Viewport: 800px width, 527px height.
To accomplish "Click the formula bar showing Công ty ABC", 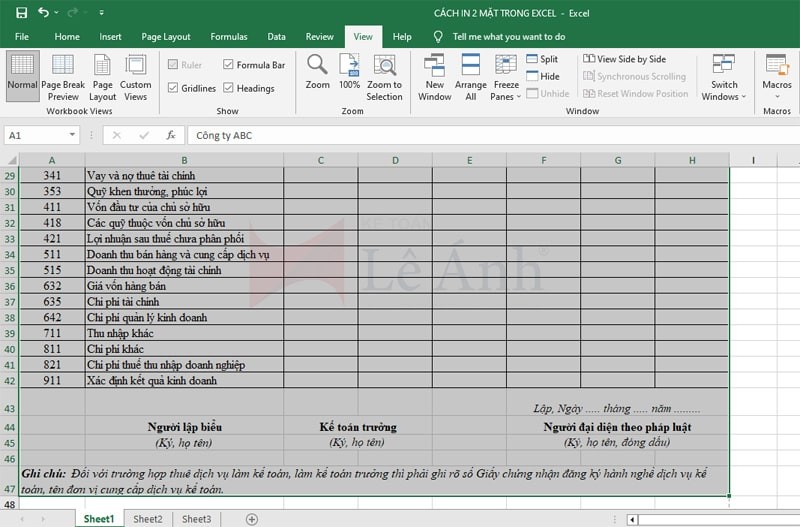I will click(x=493, y=135).
